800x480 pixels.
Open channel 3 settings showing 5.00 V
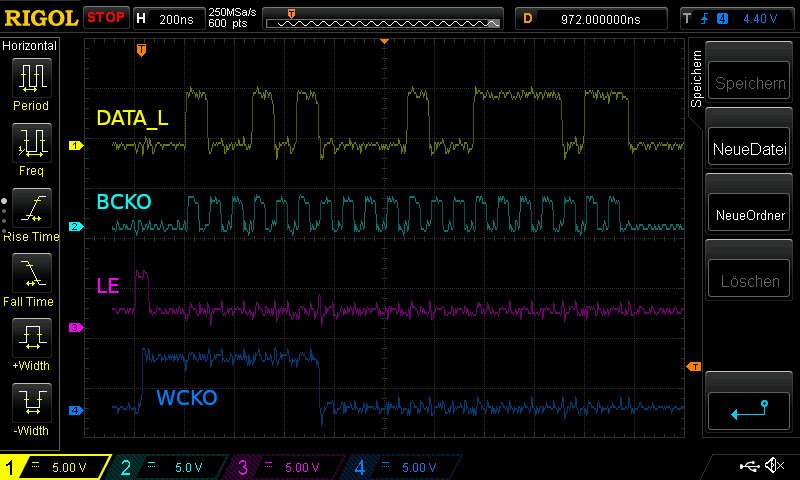point(283,467)
